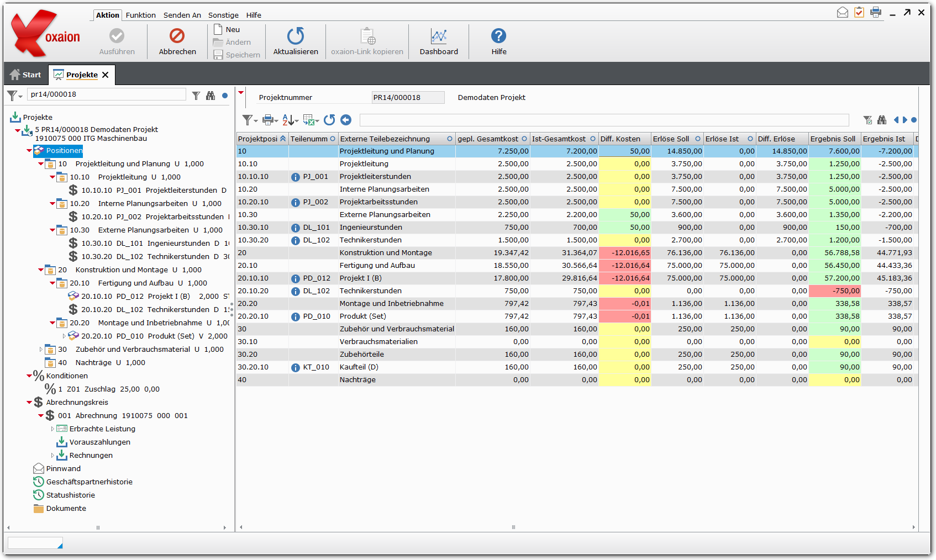Close the Projekte tab
This screenshot has height=560, width=936.
point(106,75)
